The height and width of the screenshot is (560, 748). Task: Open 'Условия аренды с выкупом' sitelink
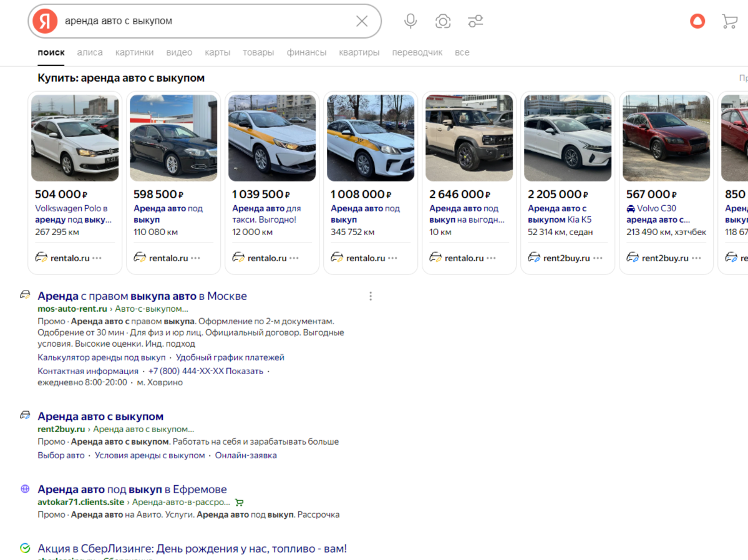tap(150, 455)
